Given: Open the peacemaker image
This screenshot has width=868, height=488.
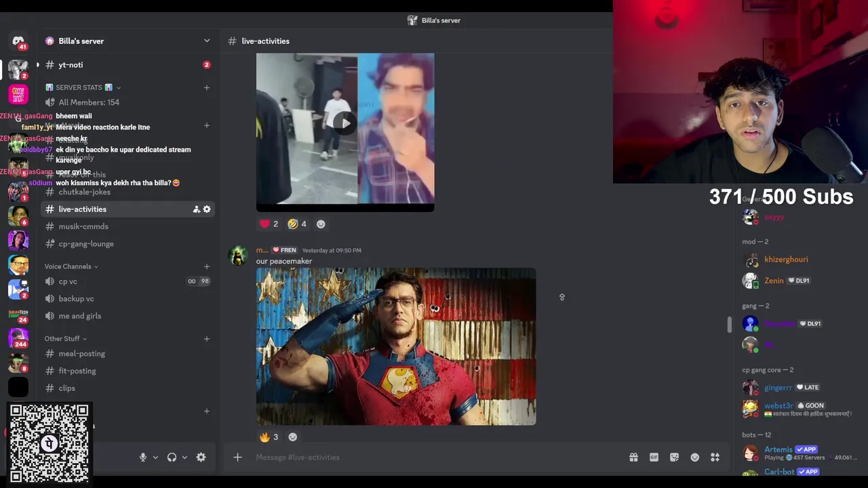Looking at the screenshot, I should 396,346.
